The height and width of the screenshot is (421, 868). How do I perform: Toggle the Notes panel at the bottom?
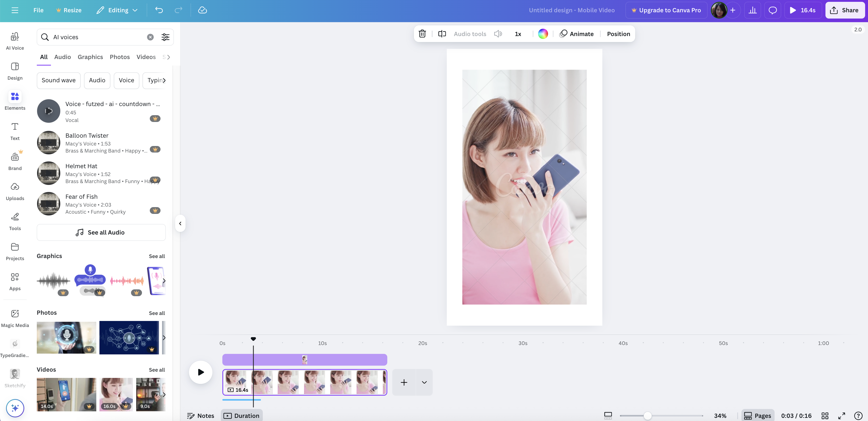(x=201, y=416)
